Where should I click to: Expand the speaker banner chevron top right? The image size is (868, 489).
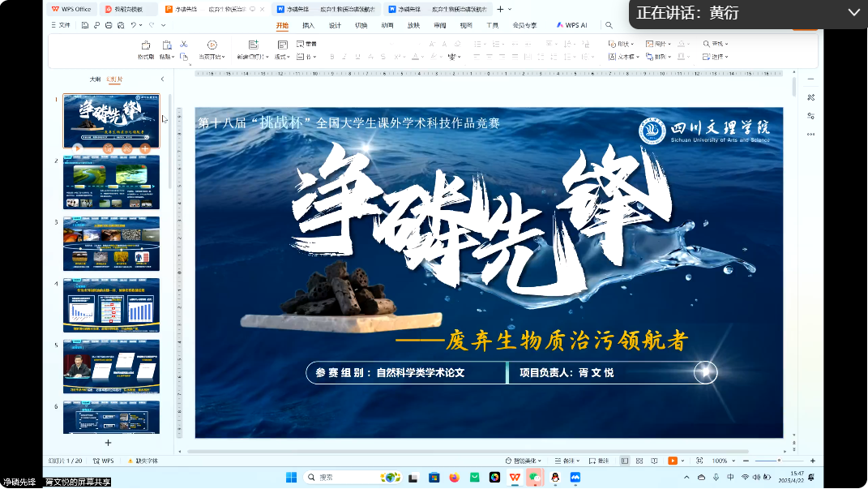pos(853,13)
